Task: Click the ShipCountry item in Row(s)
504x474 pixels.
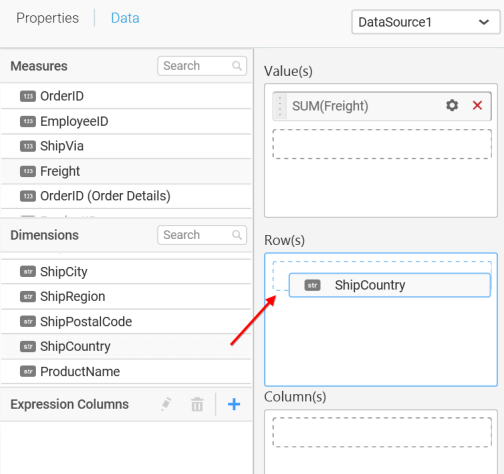Action: pyautogui.click(x=390, y=285)
